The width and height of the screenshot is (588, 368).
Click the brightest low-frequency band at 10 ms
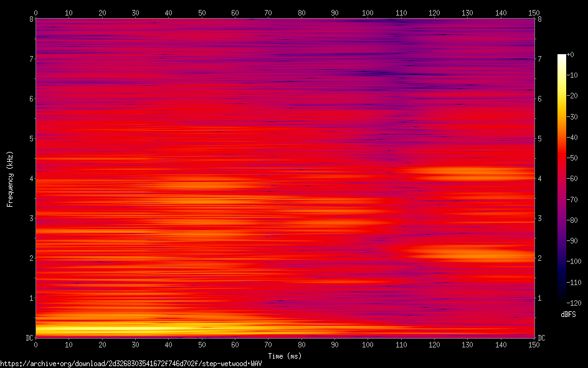(69, 329)
